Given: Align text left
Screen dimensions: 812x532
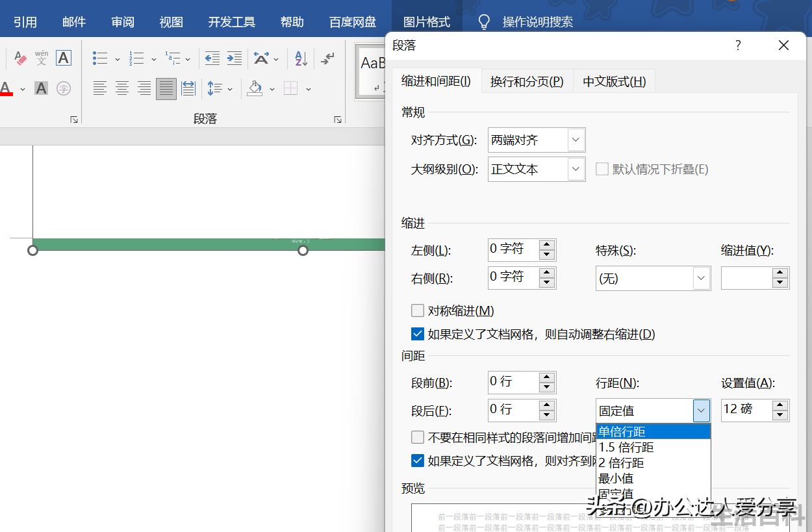Looking at the screenshot, I should coord(100,88).
